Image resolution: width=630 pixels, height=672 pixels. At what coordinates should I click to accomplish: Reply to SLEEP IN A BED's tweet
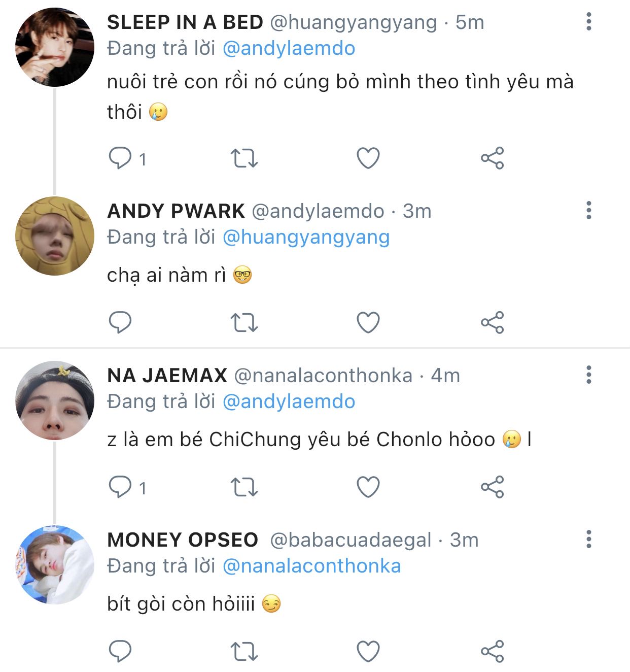(x=120, y=158)
